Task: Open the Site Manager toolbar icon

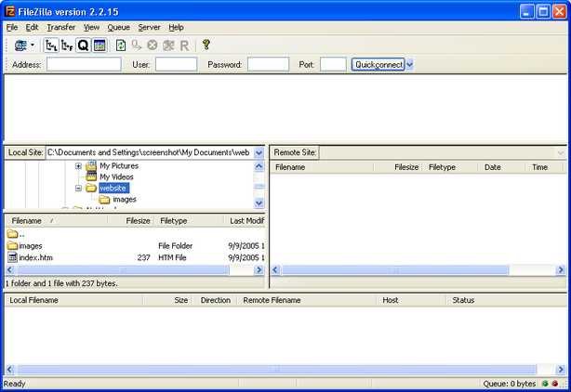Action: 20,46
